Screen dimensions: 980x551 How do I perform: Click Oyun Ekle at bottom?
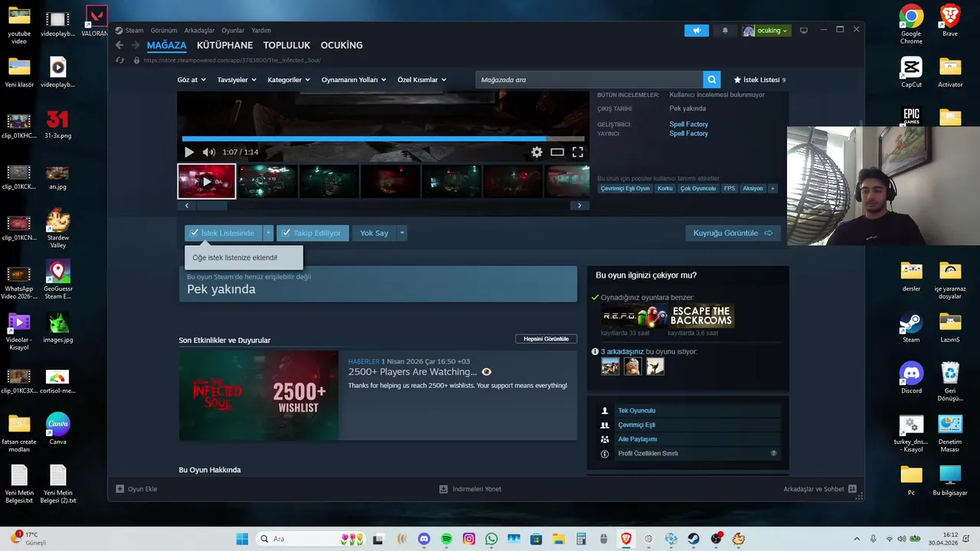coord(136,489)
